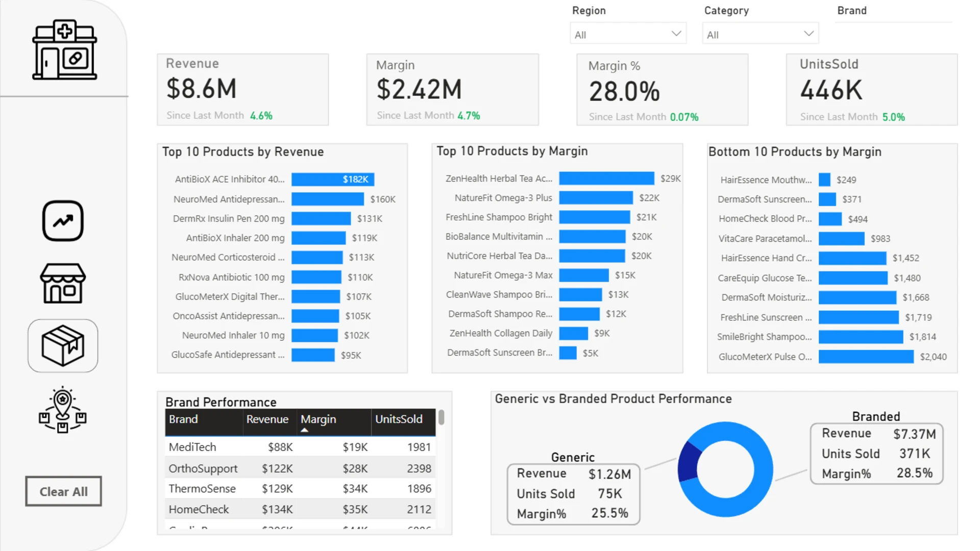Screen dimensions: 980x551
Task: Click the UnitsSold column header
Action: (399, 419)
